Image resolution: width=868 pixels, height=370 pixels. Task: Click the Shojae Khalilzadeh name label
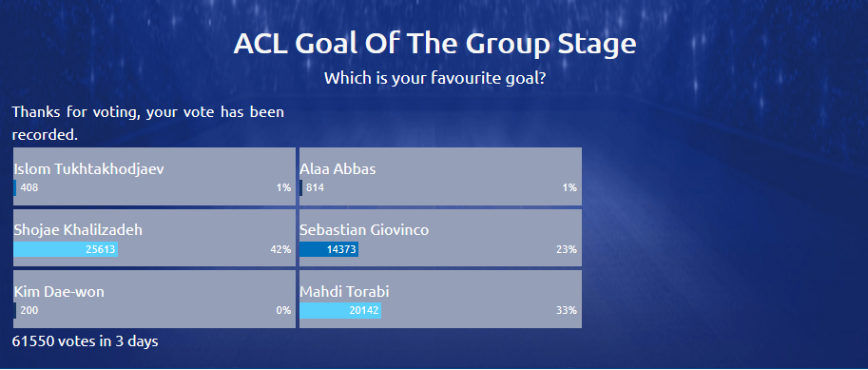coord(78,230)
